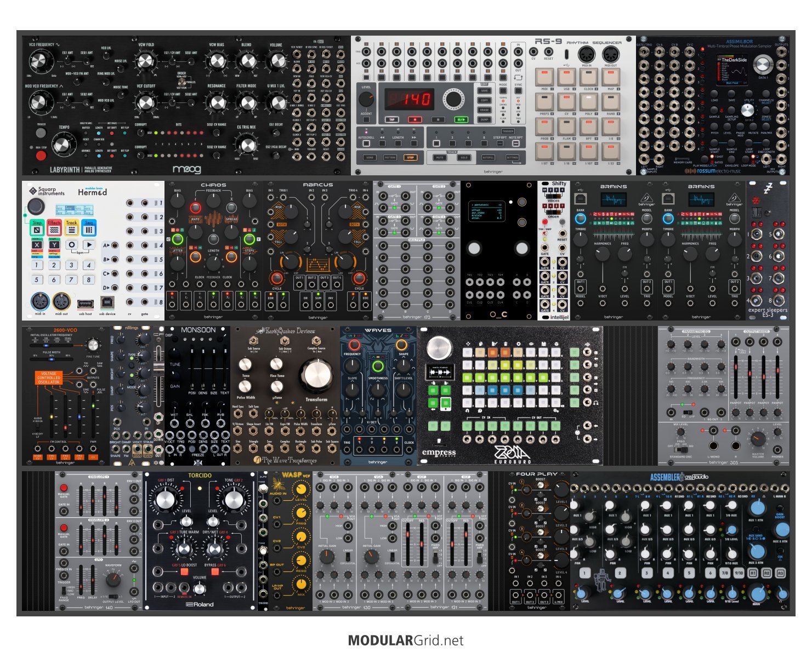Image resolution: width=812 pixels, height=652 pixels.
Task: Click the RS-9 MIDI OUT socket
Action: (x=611, y=55)
